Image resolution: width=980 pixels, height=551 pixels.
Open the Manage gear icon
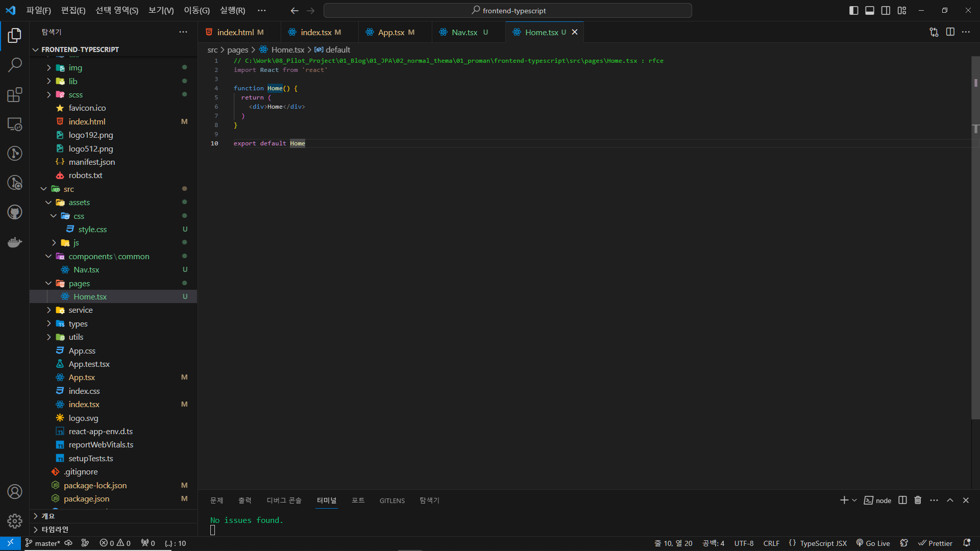tap(15, 521)
